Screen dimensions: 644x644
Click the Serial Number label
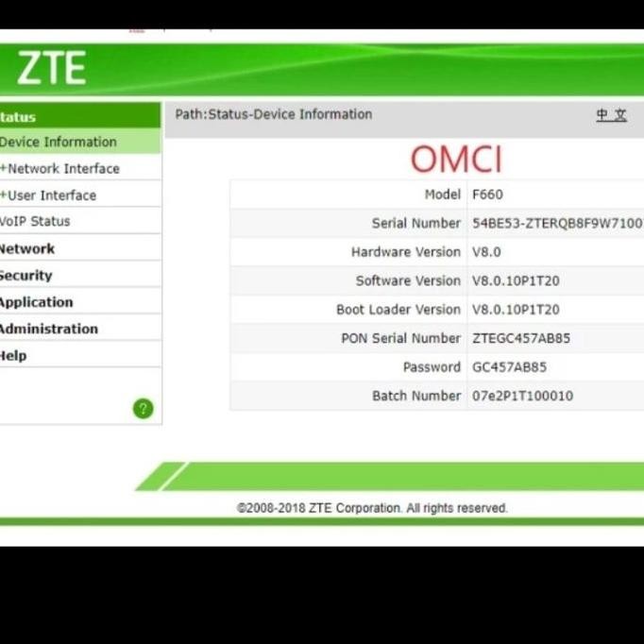pos(416,223)
